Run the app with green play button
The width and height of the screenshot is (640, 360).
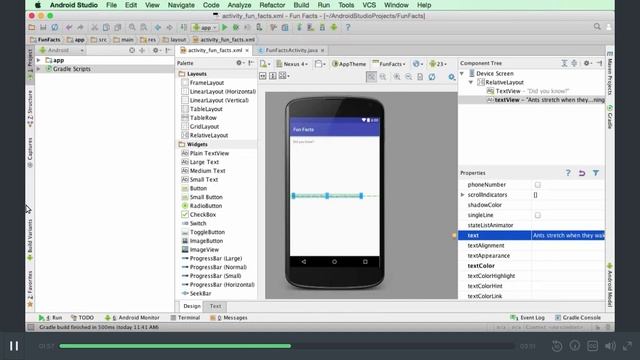tap(224, 27)
